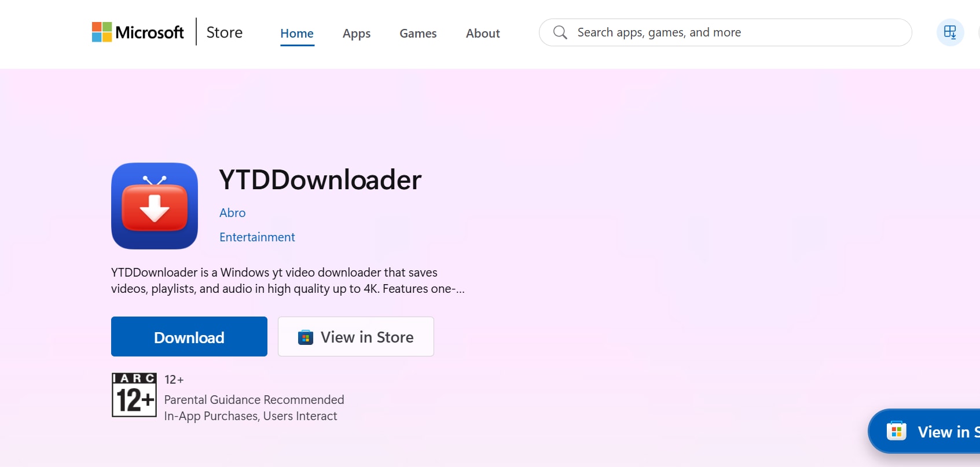Image resolution: width=980 pixels, height=467 pixels.
Task: Open the Store link beside Microsoft
Action: tap(225, 32)
